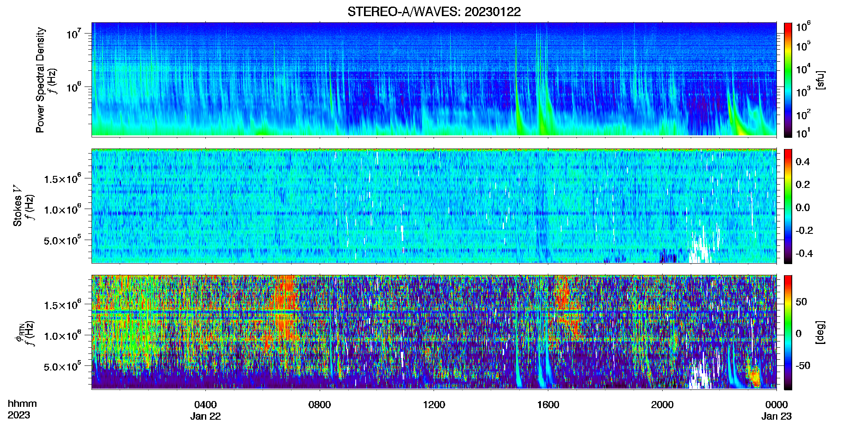The image size is (868, 447).
Task: Click inside the phi RTN spectrogram panel
Action: (x=434, y=332)
